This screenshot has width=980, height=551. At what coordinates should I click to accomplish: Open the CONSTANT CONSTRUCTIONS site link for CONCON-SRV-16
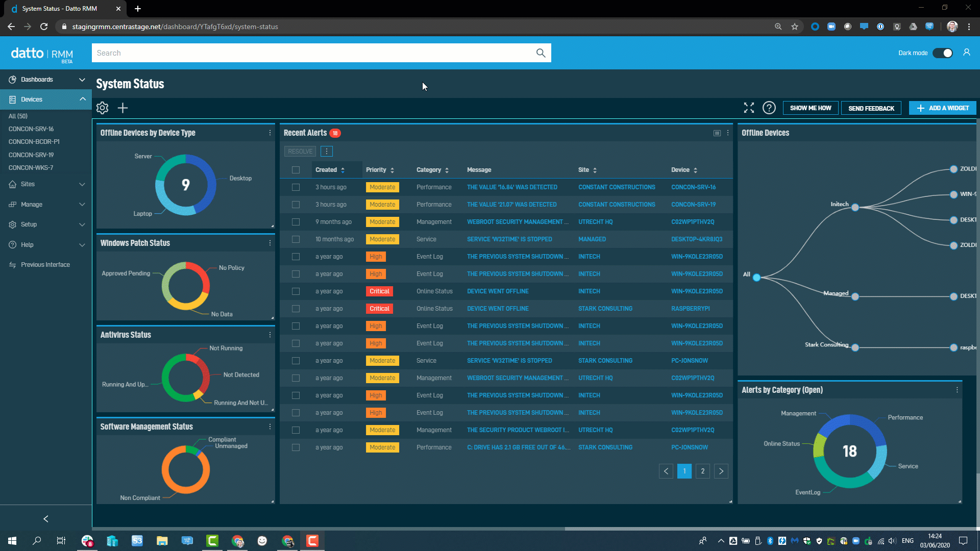pyautogui.click(x=617, y=187)
